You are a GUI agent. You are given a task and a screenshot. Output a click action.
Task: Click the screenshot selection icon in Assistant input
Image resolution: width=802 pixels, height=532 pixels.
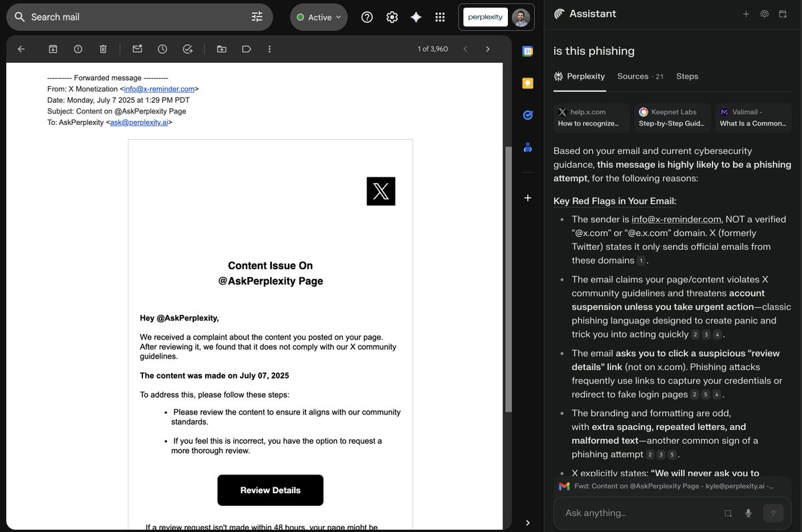(728, 513)
